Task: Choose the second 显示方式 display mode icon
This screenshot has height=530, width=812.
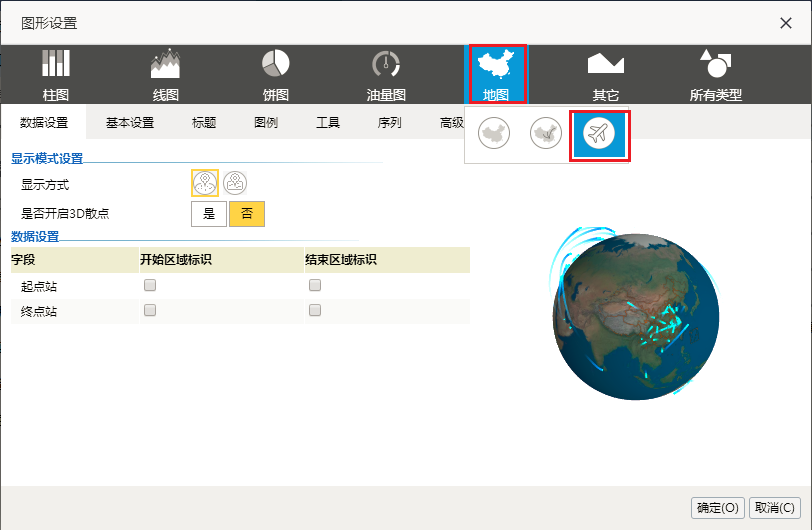Action: [235, 183]
